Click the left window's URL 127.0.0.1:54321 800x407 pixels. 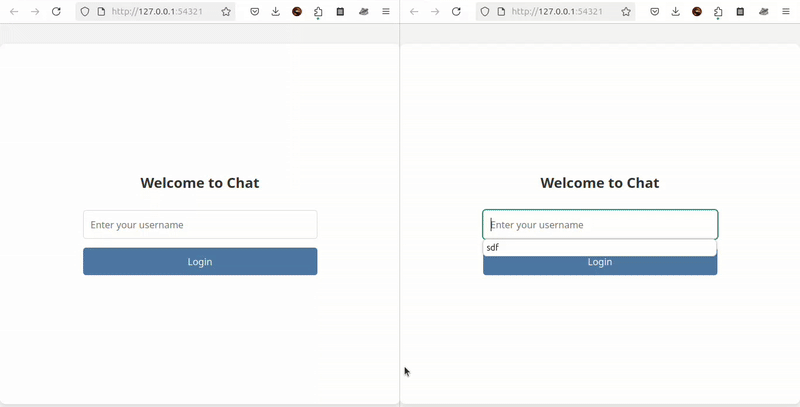pos(157,11)
